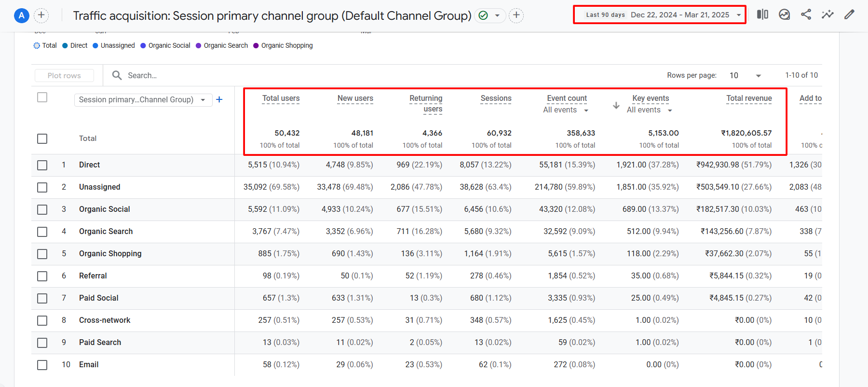Image resolution: width=868 pixels, height=387 pixels.
Task: Open the Insights sparkline icon
Action: [827, 14]
